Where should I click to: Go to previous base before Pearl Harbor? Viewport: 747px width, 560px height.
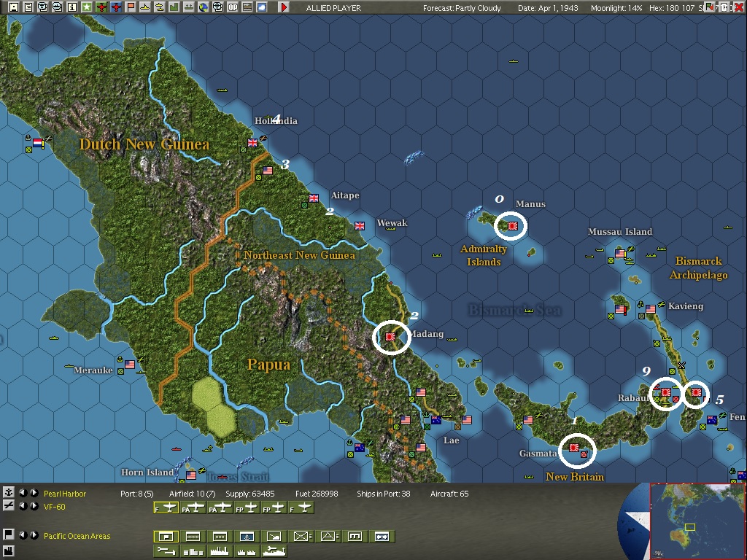click(23, 493)
